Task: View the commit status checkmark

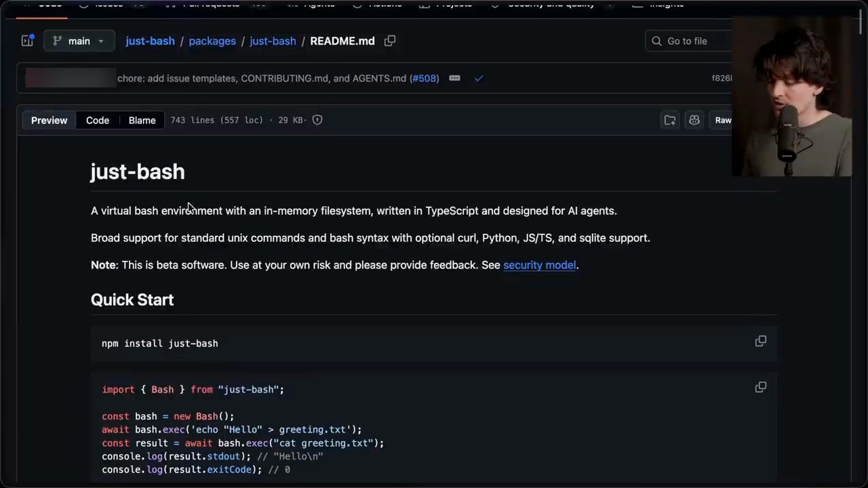Action: click(x=479, y=78)
